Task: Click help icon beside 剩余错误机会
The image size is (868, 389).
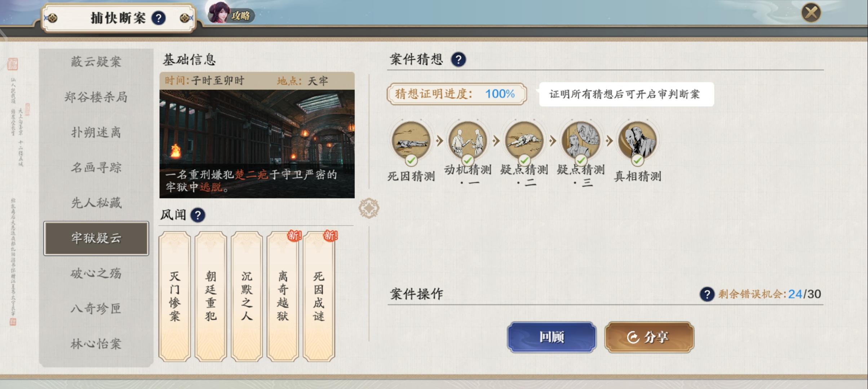Action: pyautogui.click(x=707, y=294)
